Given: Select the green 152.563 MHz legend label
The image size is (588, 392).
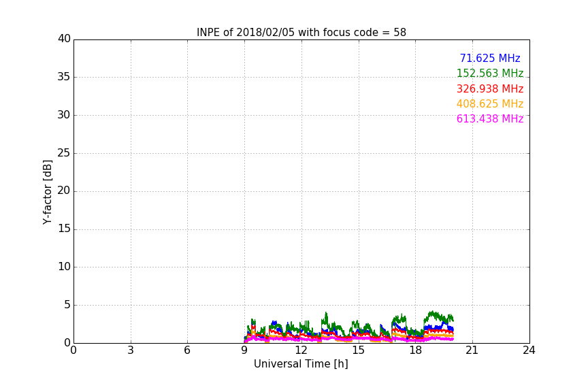Looking at the screenshot, I should (490, 73).
